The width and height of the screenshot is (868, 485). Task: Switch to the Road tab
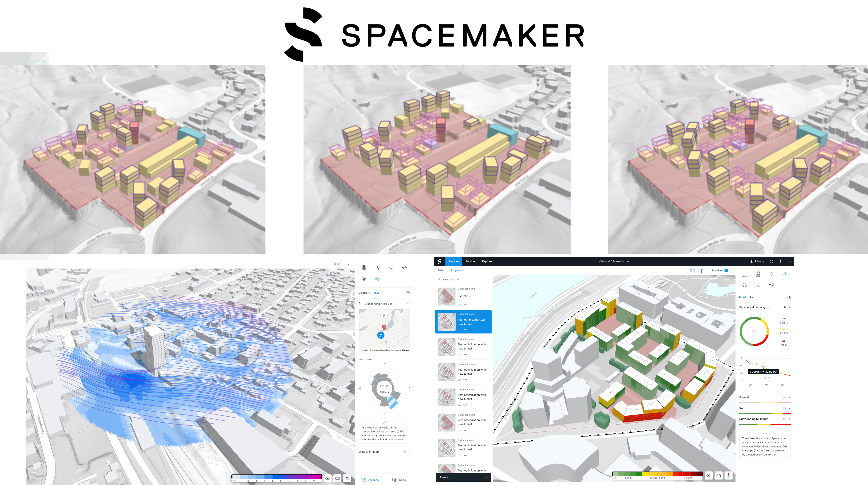pyautogui.click(x=742, y=297)
